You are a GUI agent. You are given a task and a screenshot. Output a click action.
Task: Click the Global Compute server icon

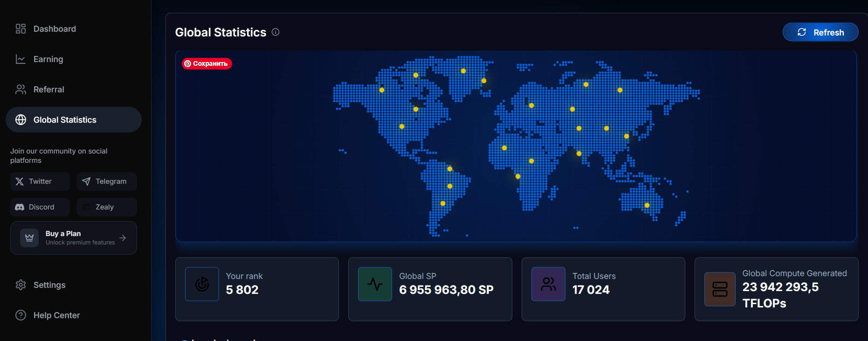[720, 289]
